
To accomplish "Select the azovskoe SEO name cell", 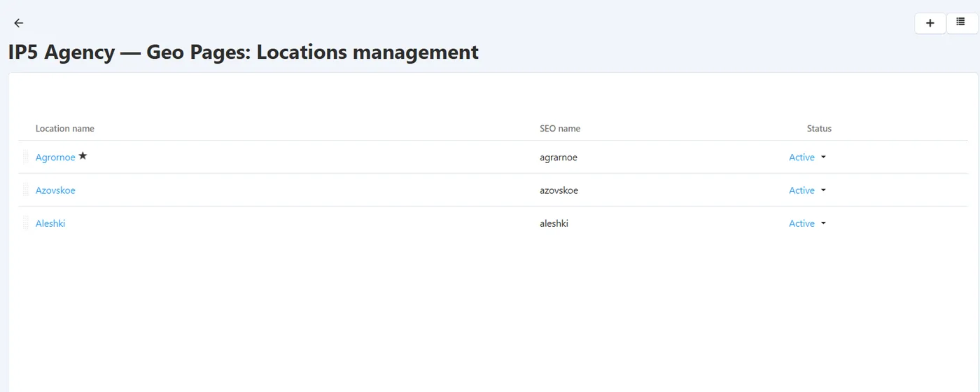I will coord(559,190).
